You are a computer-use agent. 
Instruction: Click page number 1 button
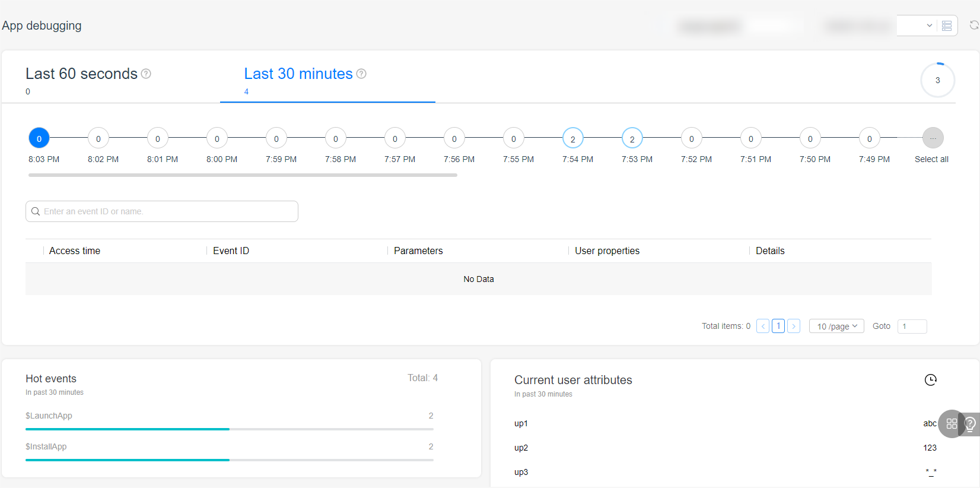[778, 326]
